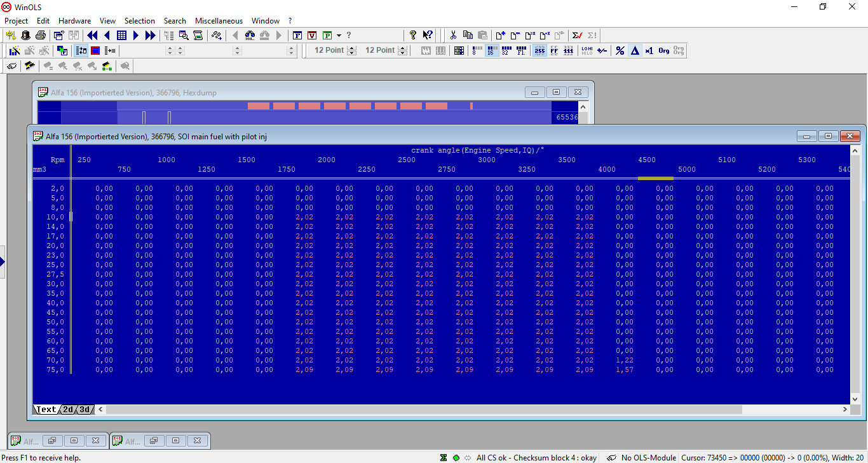868x463 pixels.
Task: Click the plug connector icon in bottom toolbar
Action: point(12,66)
